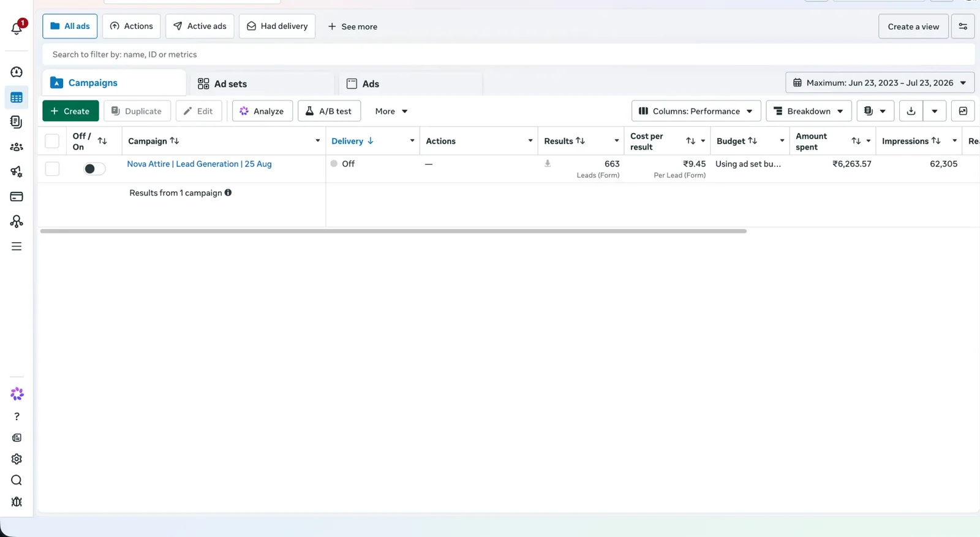980x537 pixels.
Task: Focus the search filter field
Action: pyautogui.click(x=508, y=55)
